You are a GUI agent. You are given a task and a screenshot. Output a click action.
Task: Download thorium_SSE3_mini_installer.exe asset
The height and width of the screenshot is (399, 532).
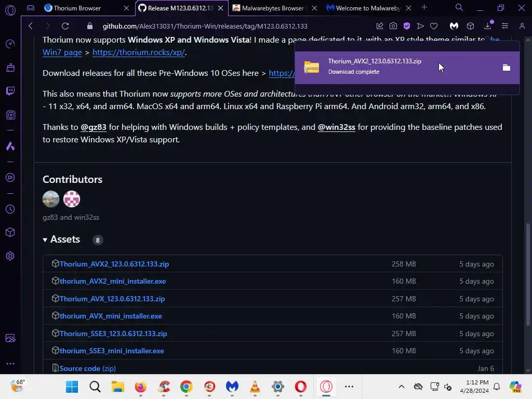(112, 351)
